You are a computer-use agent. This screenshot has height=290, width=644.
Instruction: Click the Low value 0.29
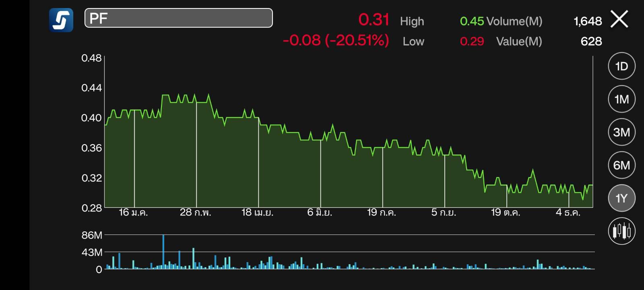pyautogui.click(x=472, y=41)
